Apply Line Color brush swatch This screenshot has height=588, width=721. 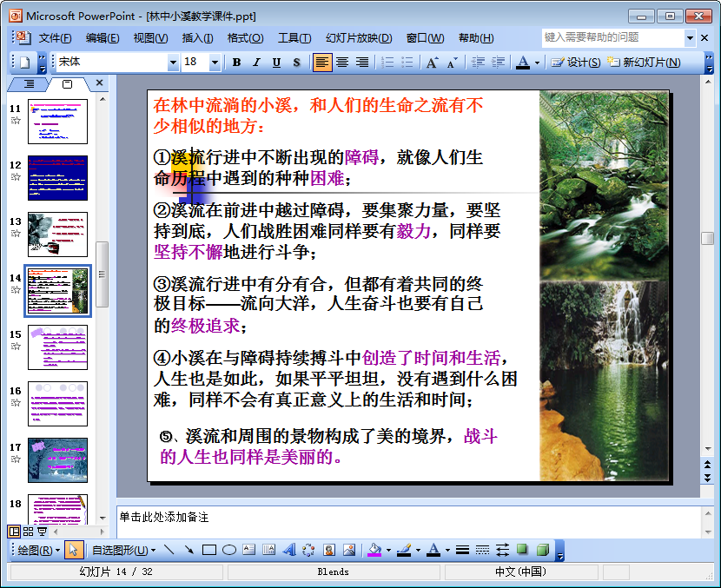pyautogui.click(x=404, y=550)
